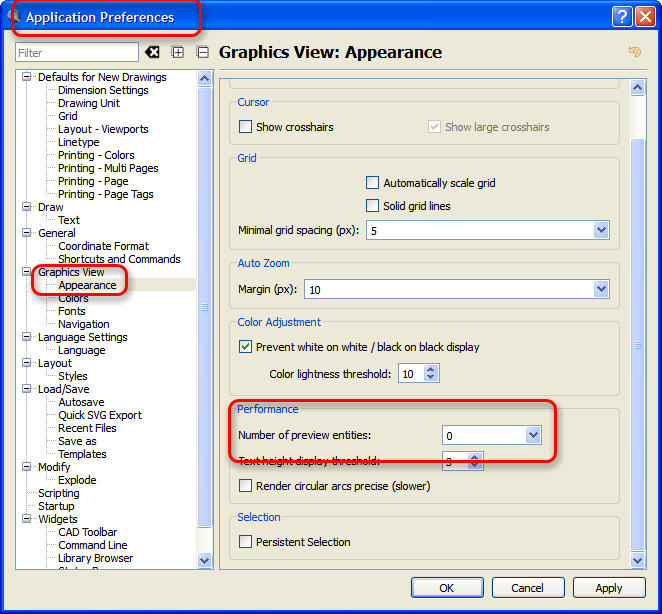Image resolution: width=662 pixels, height=614 pixels.
Task: Open Auto Zoom Margin dropdown
Action: 600,289
